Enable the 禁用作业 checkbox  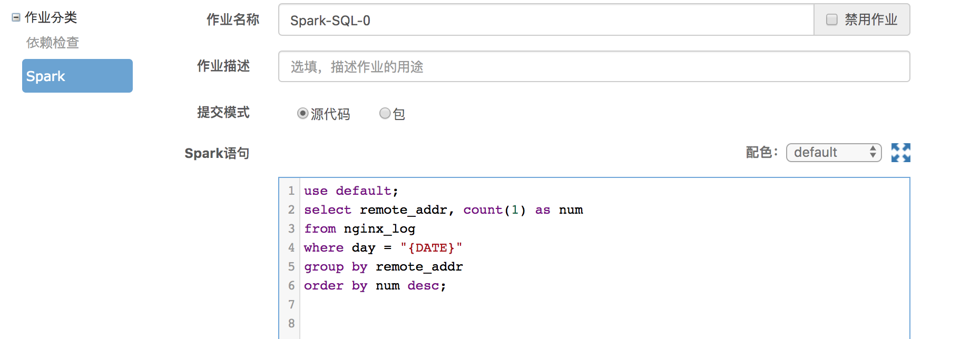pos(831,19)
